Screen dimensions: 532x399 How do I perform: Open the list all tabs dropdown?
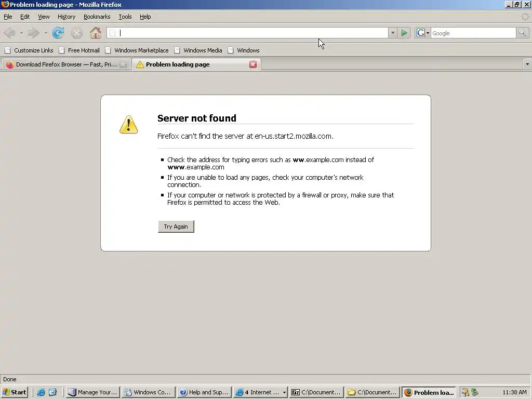click(x=527, y=64)
